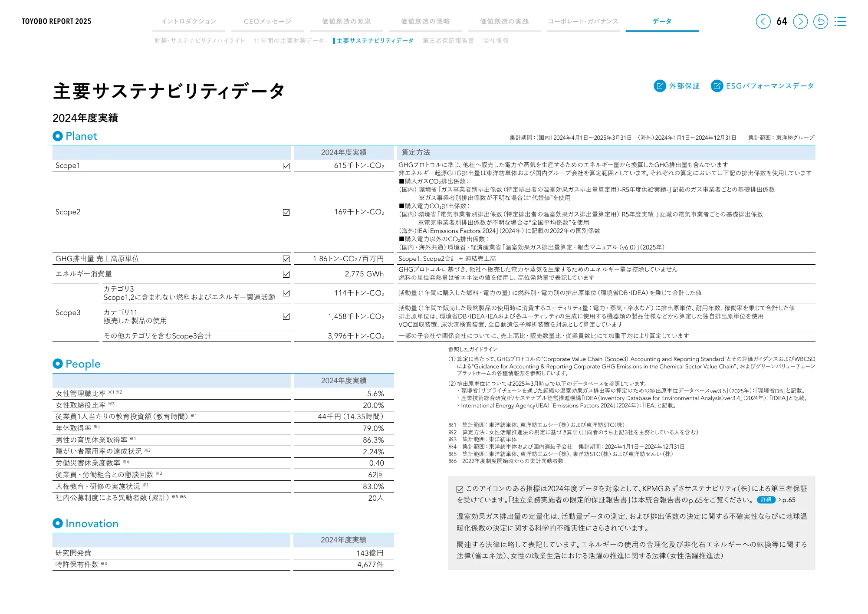The image size is (868, 614).
Task: Switch to the データ tab
Action: pyautogui.click(x=661, y=20)
